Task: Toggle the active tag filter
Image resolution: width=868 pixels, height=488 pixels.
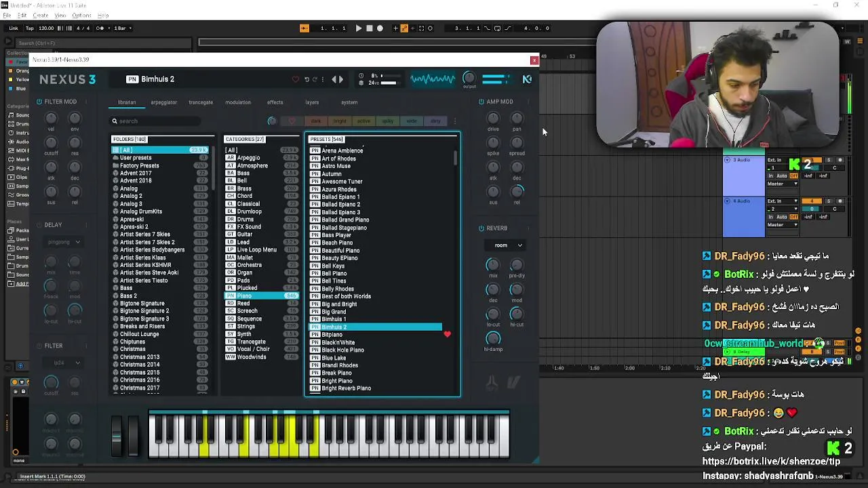Action: coord(364,121)
